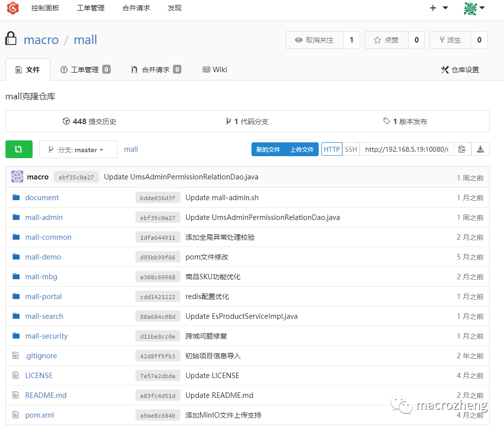Viewport: 504px width, 429px height.
Task: Click the green new pull request icon
Action: 19,149
